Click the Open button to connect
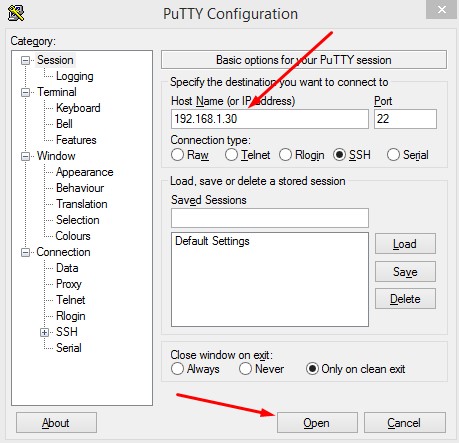Viewport: 459px width, 443px height. click(317, 423)
